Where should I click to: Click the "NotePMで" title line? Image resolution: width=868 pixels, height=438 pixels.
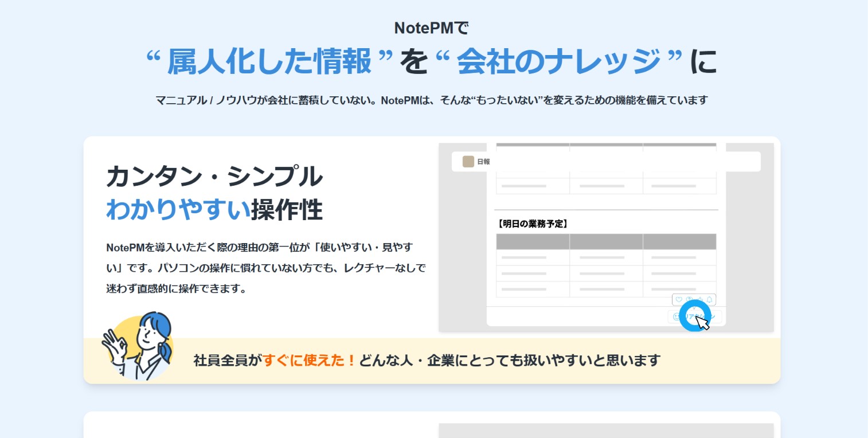pyautogui.click(x=432, y=28)
